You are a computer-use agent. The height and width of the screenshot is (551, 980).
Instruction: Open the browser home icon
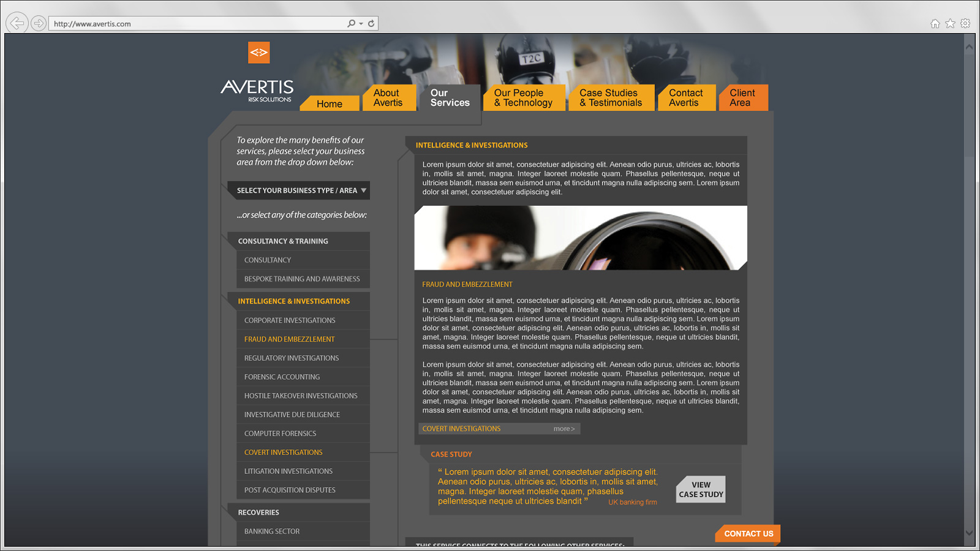[935, 23]
